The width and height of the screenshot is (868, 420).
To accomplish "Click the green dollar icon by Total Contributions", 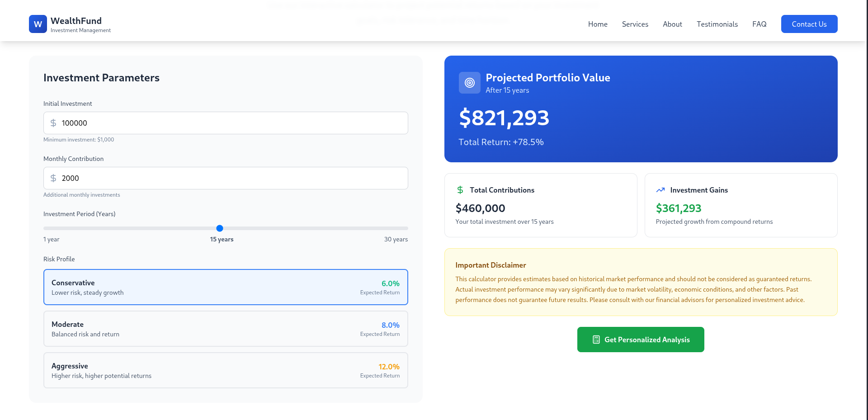I will (x=460, y=190).
